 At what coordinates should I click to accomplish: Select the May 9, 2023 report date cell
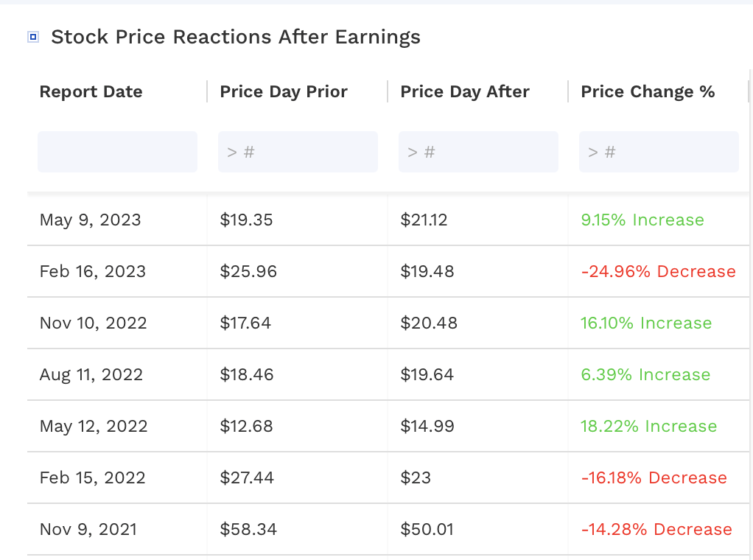(x=91, y=220)
